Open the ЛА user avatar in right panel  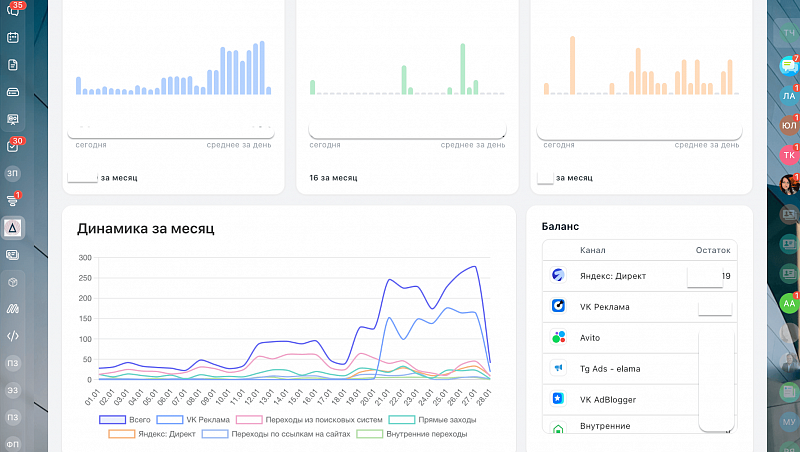click(788, 96)
